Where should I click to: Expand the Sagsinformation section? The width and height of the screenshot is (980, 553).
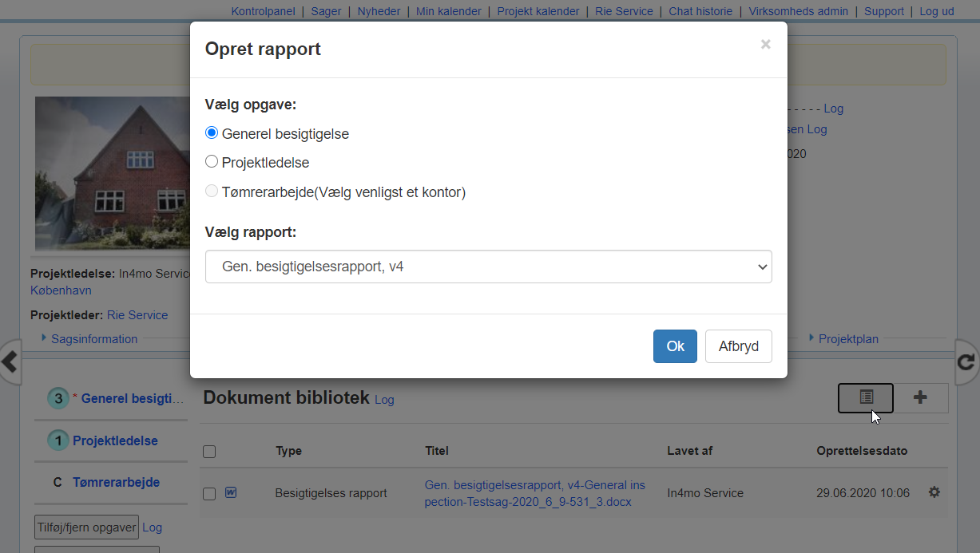[93, 339]
